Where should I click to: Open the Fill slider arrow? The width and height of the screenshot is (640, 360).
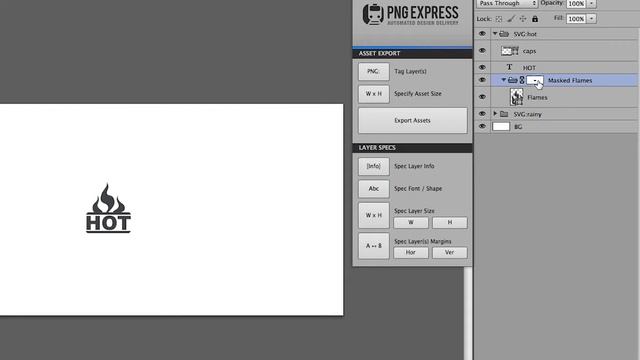tap(591, 19)
